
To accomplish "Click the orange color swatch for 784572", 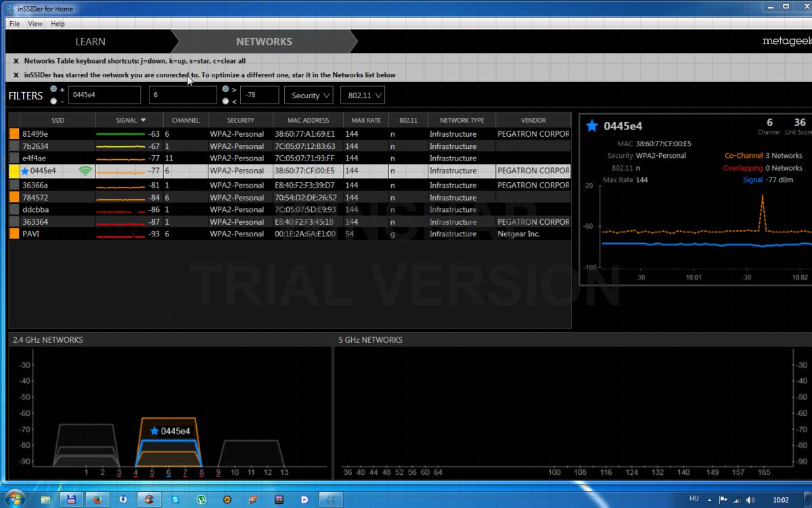I will point(14,197).
